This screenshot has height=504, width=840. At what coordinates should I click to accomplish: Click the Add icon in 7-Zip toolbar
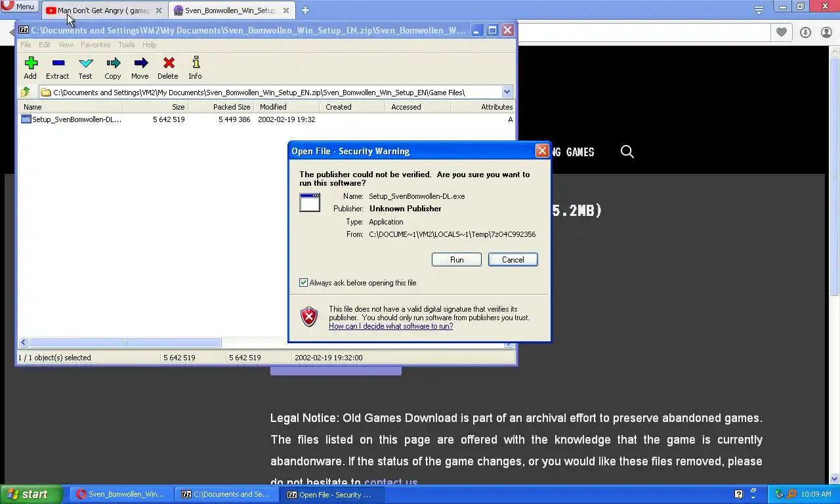30,68
